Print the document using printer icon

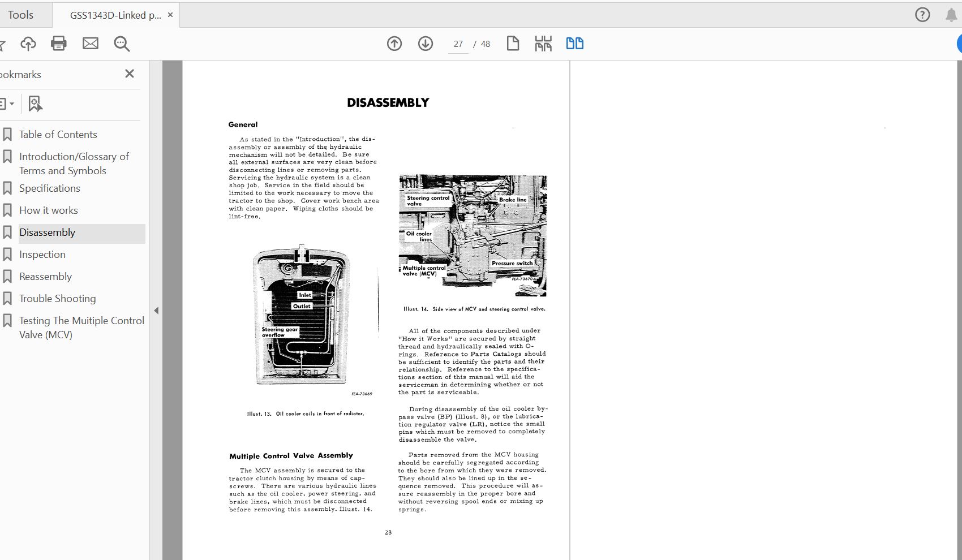tap(59, 44)
